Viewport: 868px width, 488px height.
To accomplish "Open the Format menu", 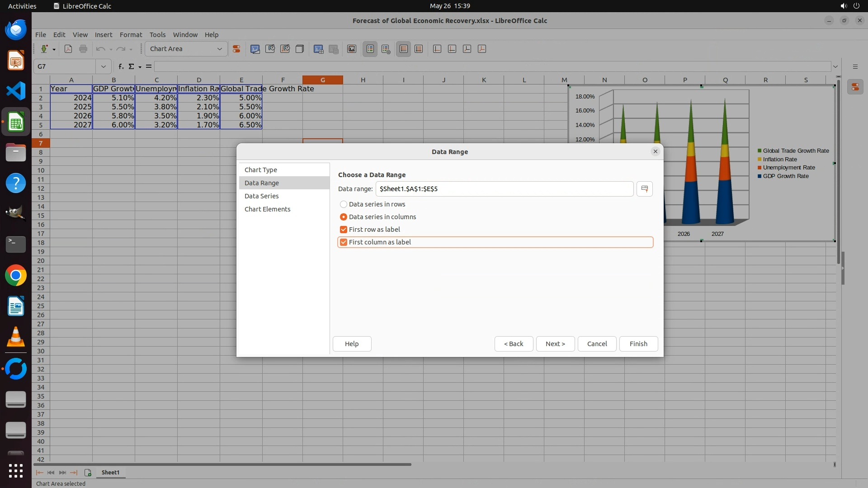I will [131, 35].
